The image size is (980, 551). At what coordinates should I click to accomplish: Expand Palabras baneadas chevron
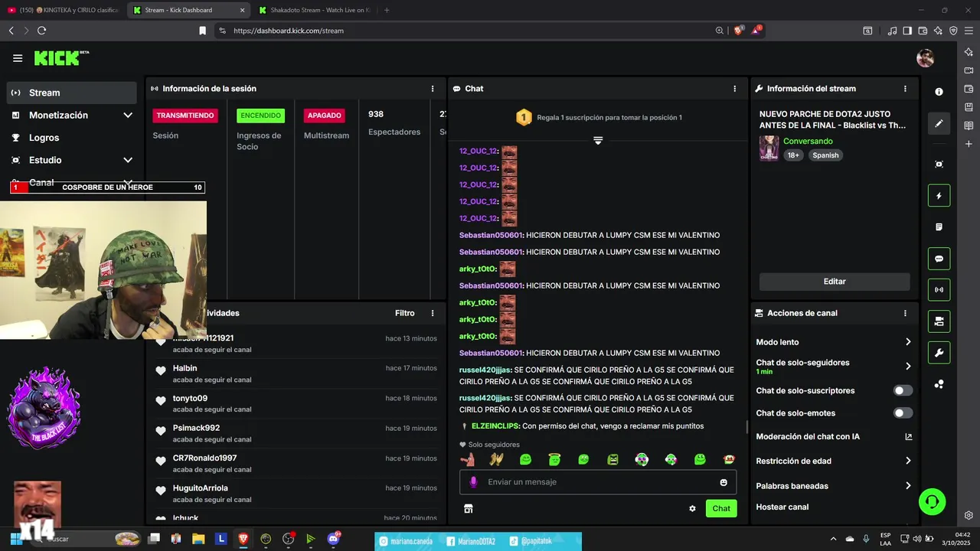(x=908, y=486)
